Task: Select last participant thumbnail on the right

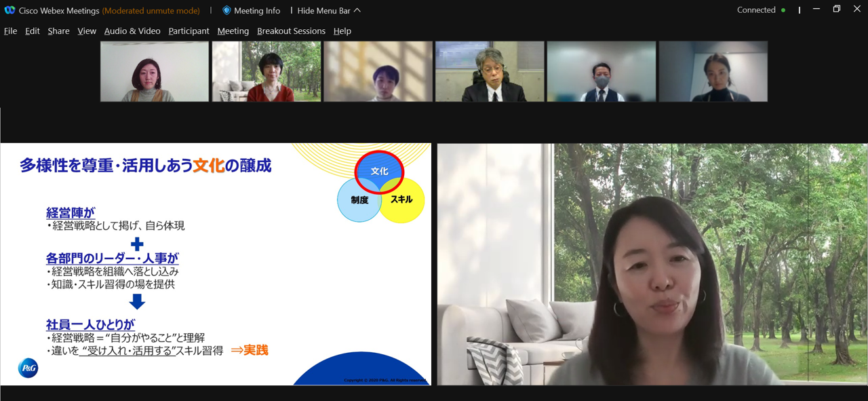Action: [x=713, y=71]
